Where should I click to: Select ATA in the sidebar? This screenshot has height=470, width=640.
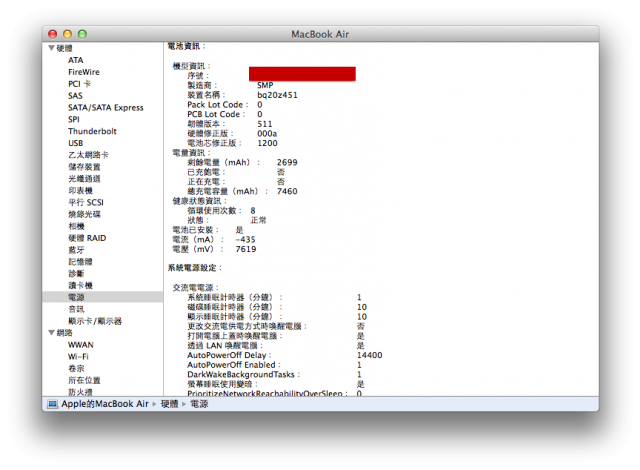76,60
